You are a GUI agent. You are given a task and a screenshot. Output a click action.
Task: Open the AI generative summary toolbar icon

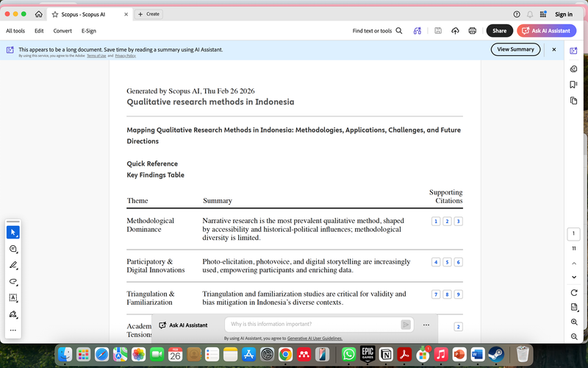pos(417,31)
